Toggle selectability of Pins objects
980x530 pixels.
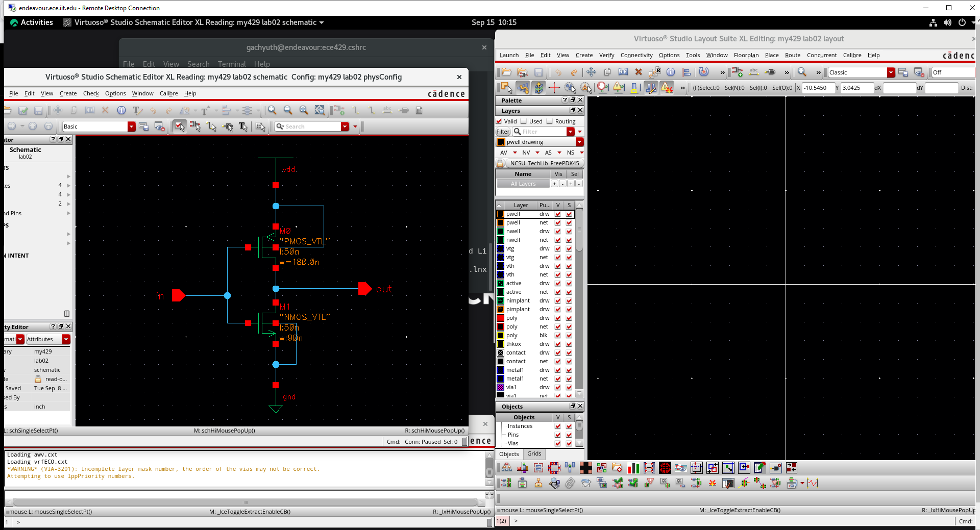point(569,435)
